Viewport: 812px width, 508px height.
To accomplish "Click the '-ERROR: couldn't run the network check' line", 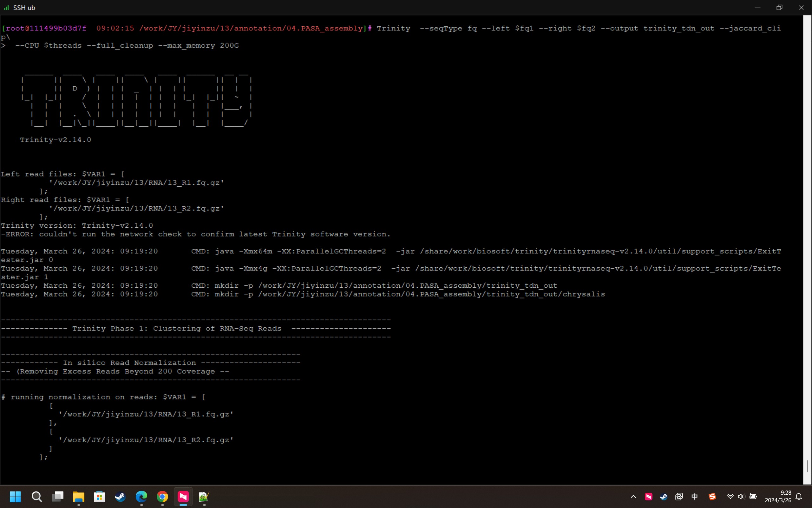I will [196, 234].
